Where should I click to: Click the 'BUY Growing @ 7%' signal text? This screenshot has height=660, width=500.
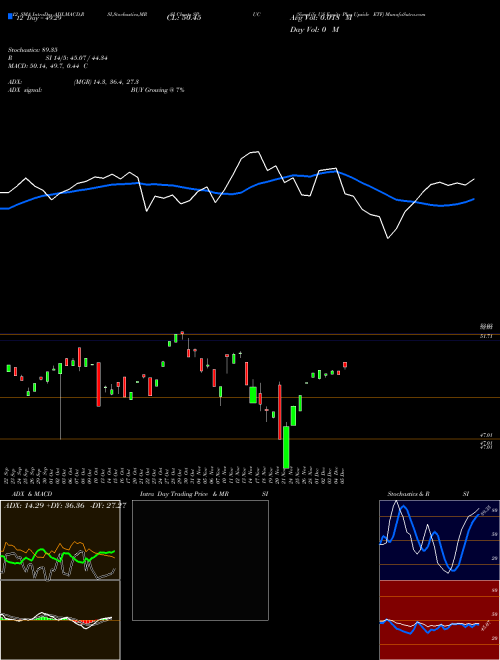(157, 90)
